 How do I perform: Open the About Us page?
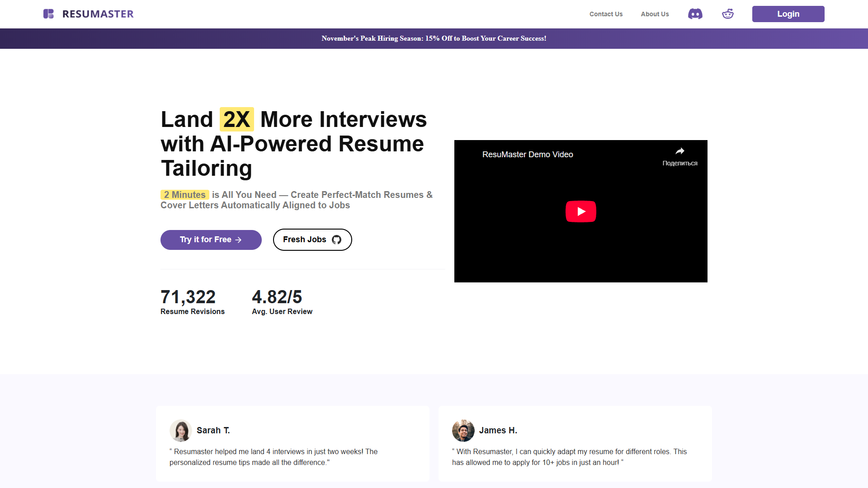[x=655, y=14]
